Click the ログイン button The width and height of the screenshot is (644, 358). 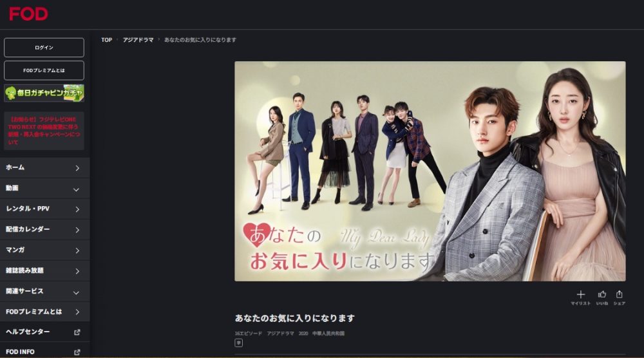pos(44,48)
